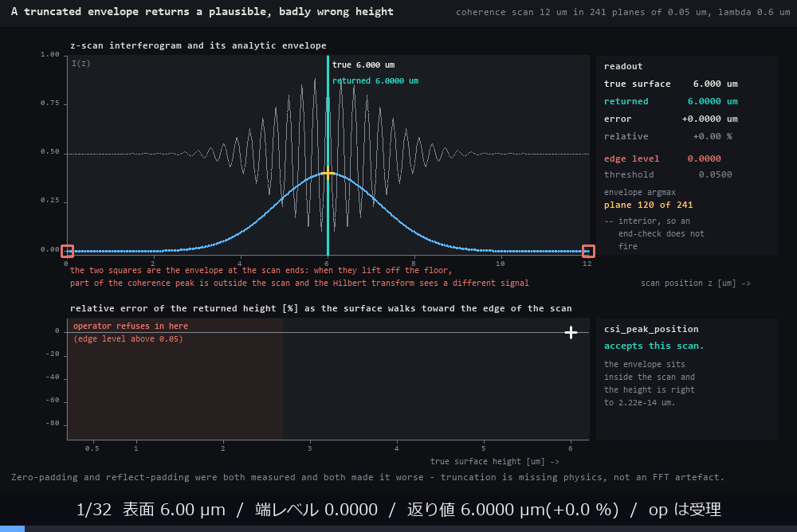This screenshot has width=797, height=532.
Task: Click the red annotation "the two squares are the envelope"
Action: pyautogui.click(x=300, y=276)
